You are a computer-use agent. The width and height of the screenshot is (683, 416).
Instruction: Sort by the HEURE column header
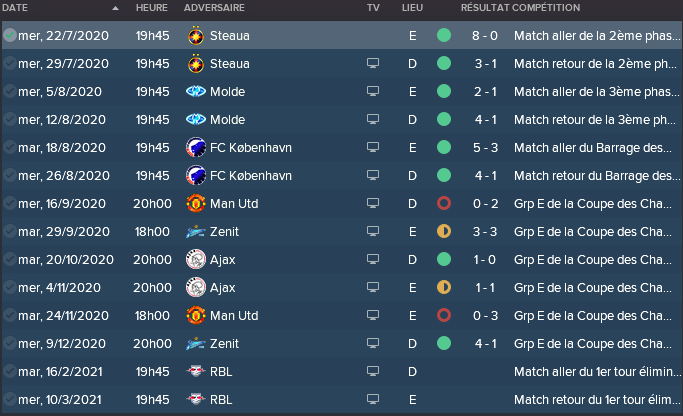(152, 8)
